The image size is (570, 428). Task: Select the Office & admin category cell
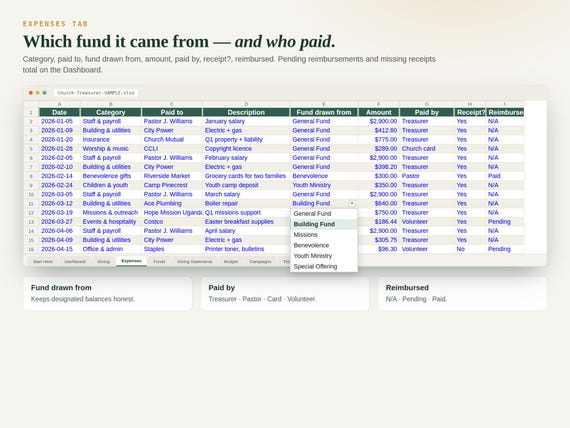111,249
